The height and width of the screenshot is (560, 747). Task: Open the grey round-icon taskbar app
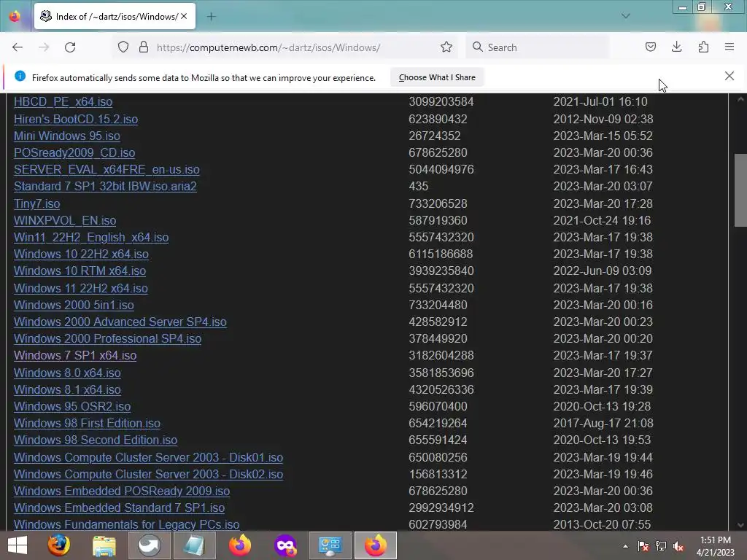(x=149, y=545)
